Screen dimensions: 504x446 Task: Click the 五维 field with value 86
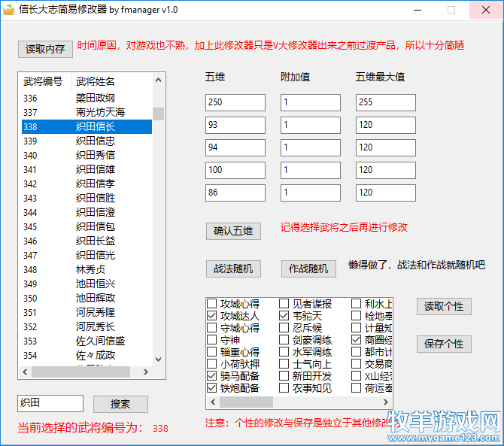click(x=235, y=193)
